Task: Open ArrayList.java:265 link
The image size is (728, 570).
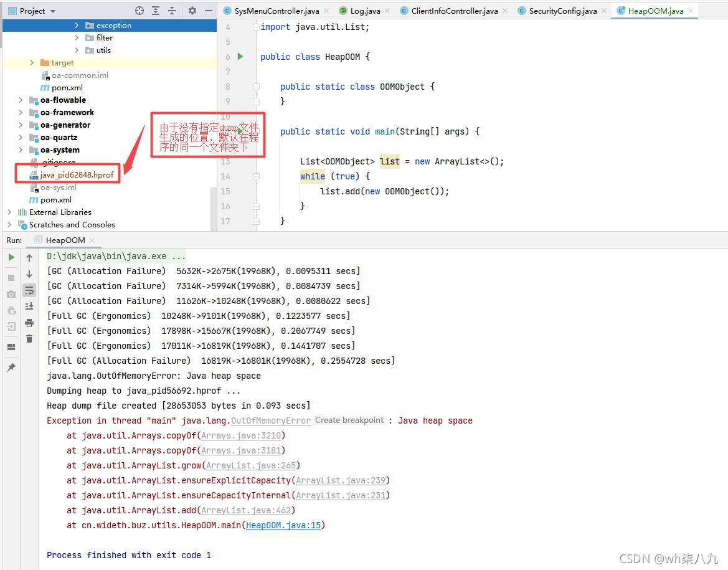Action: tap(251, 465)
